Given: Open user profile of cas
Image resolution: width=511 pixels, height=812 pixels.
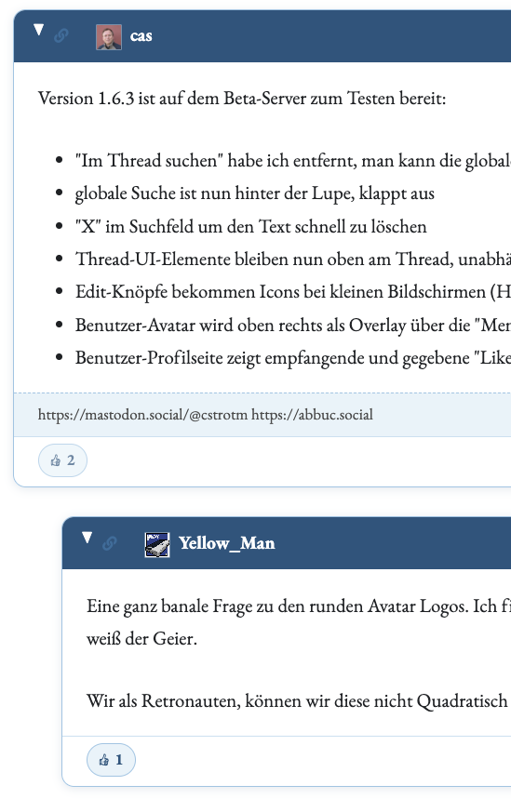Looking at the screenshot, I should 141,36.
